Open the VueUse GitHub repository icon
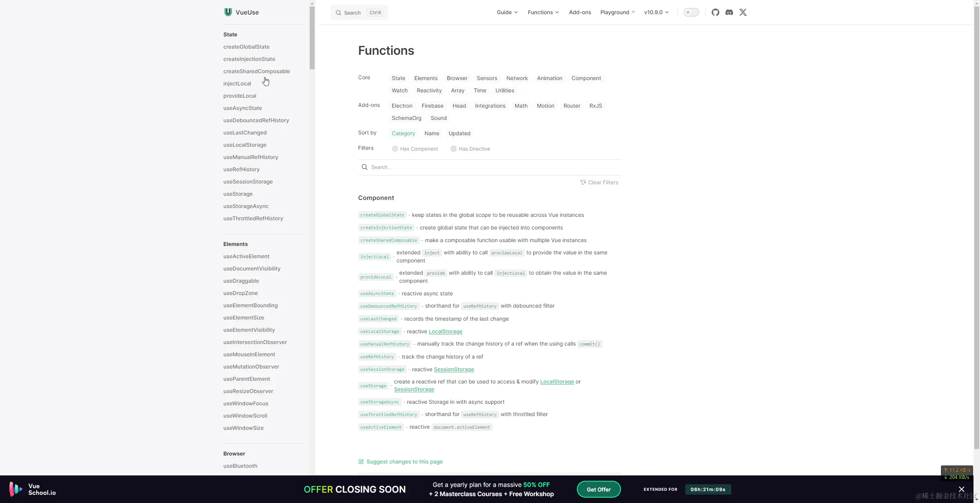Screen dimensions: 980x503 click(x=715, y=12)
